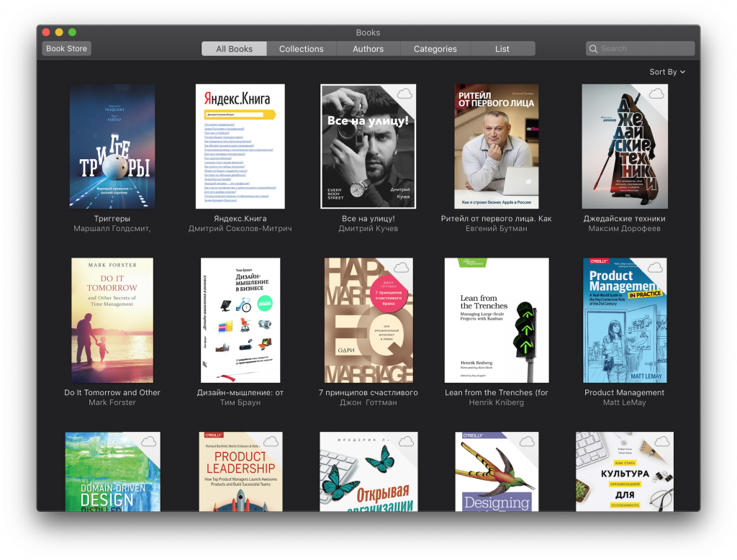Viewport: 737px width, 560px height.
Task: Click author Дмитрий Соколов-Митрич
Action: tap(240, 228)
